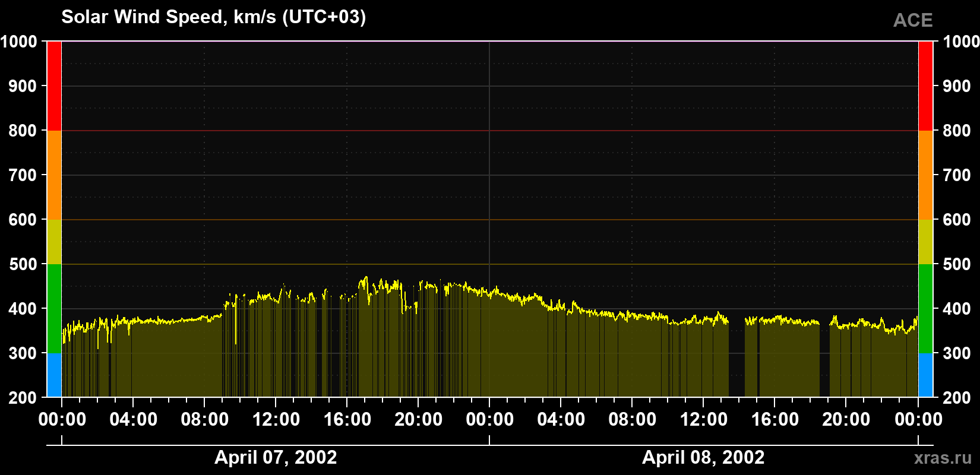Select the April 07, 2002 date label

tap(276, 457)
